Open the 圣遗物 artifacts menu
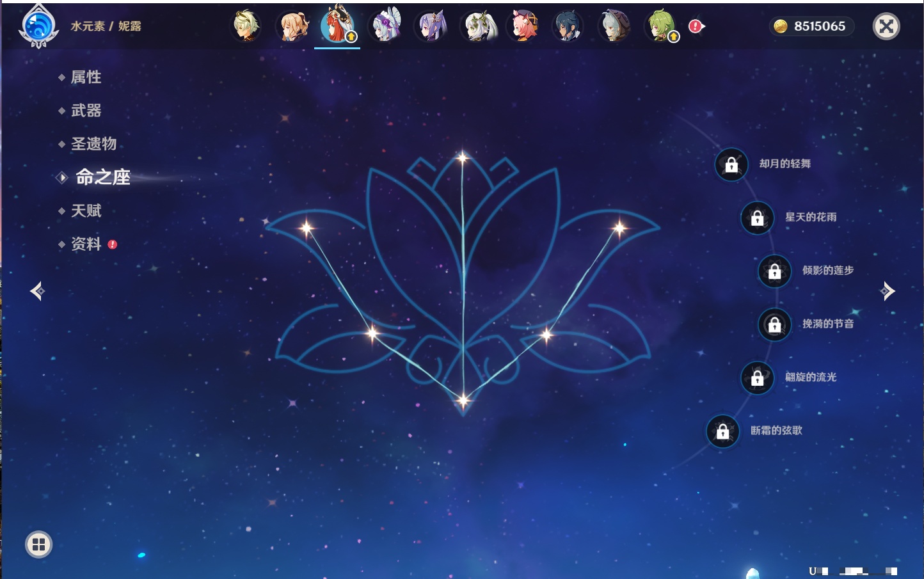The image size is (924, 579). (x=93, y=144)
